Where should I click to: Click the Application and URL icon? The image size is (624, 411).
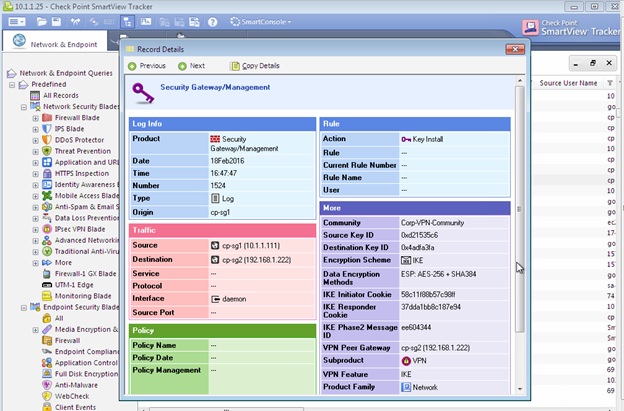click(x=47, y=162)
